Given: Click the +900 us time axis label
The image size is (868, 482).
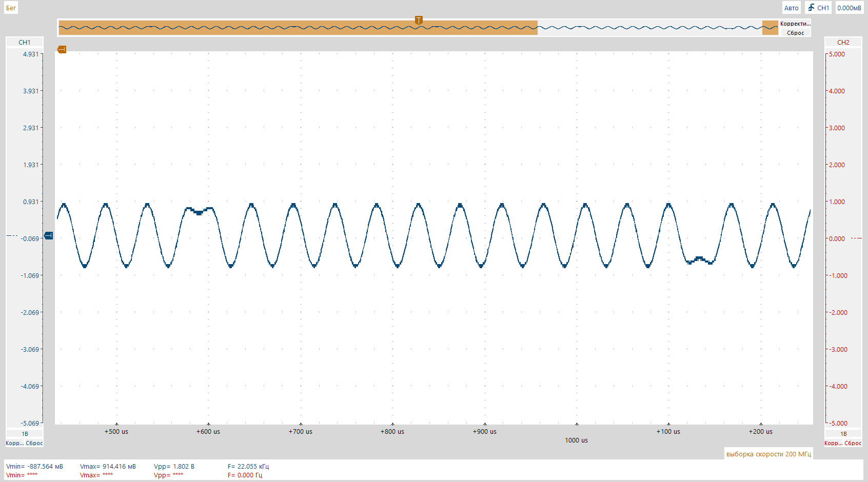Looking at the screenshot, I should click(485, 432).
